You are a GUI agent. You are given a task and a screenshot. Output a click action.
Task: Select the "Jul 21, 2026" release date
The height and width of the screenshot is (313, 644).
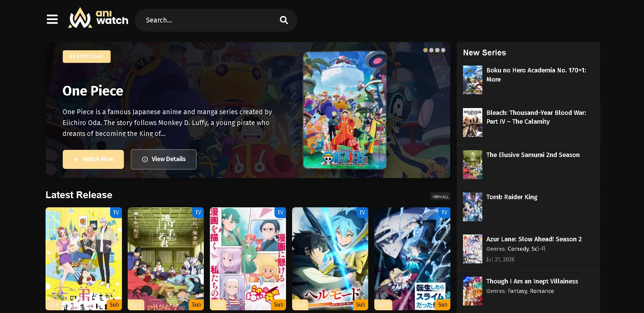[x=500, y=259]
